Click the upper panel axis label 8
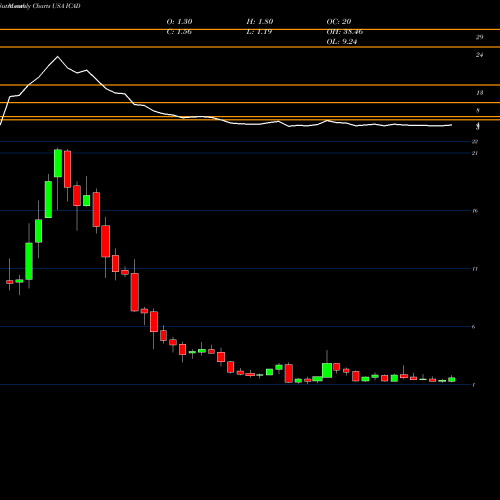This screenshot has width=500, height=500. [478, 110]
